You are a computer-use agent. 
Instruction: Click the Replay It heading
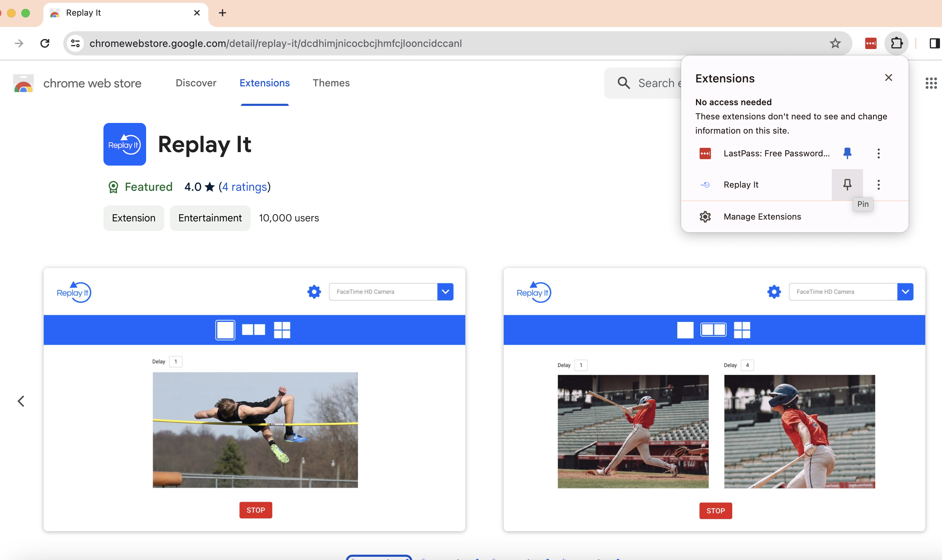204,145
